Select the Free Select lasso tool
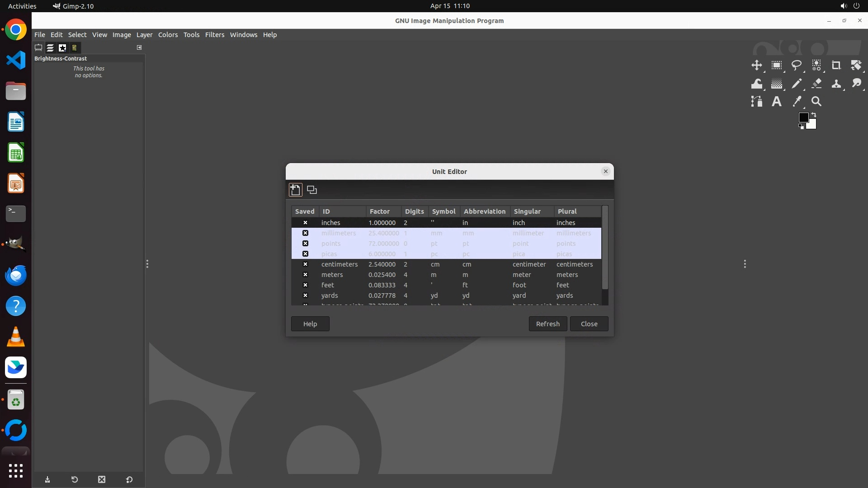The image size is (868, 488). click(x=796, y=66)
